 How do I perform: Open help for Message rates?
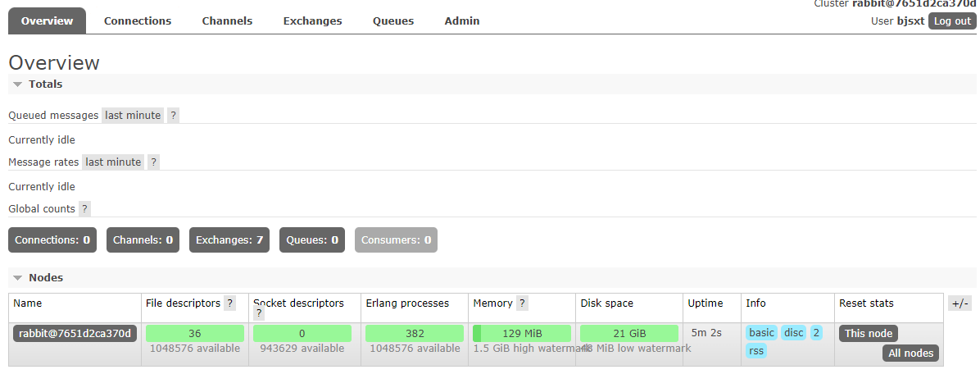click(x=154, y=162)
